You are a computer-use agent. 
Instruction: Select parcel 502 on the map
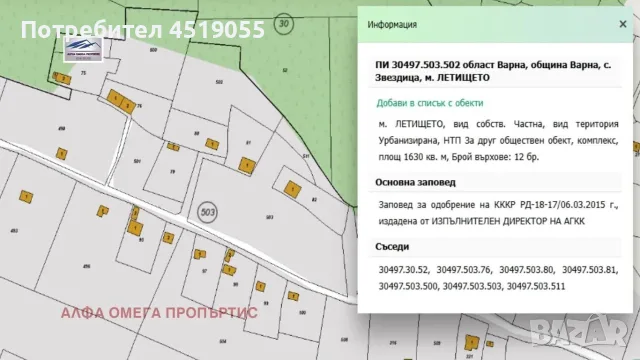coord(219,82)
